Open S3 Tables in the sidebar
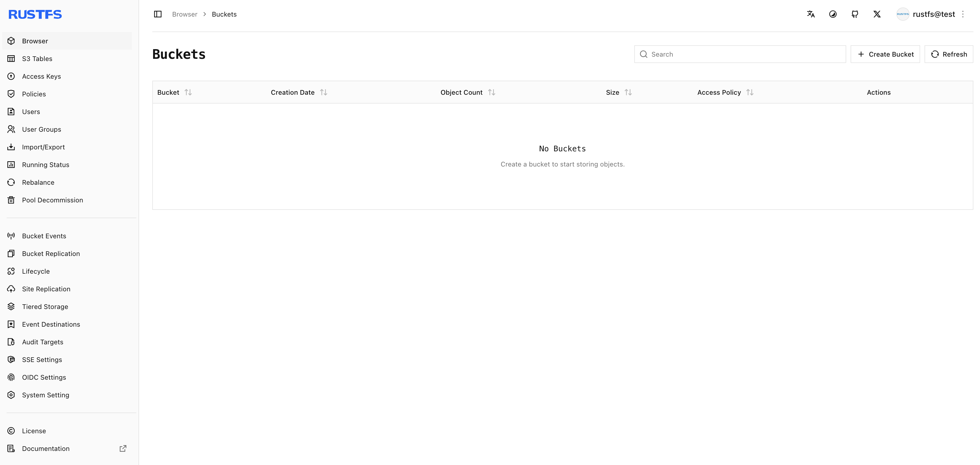This screenshot has height=465, width=980. pyautogui.click(x=67, y=58)
